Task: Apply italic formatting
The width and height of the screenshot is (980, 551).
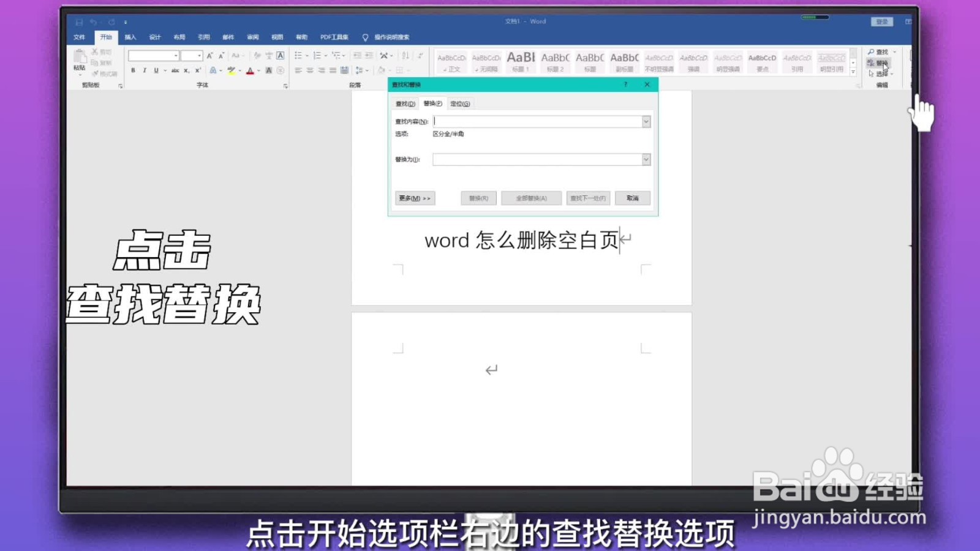Action: [x=145, y=70]
